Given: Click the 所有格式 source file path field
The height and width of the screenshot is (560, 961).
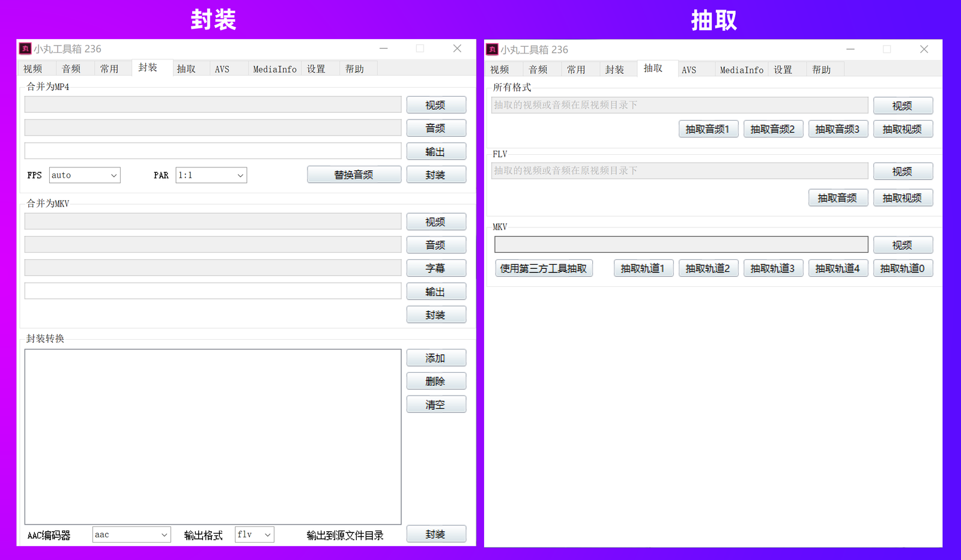Looking at the screenshot, I should pyautogui.click(x=679, y=105).
